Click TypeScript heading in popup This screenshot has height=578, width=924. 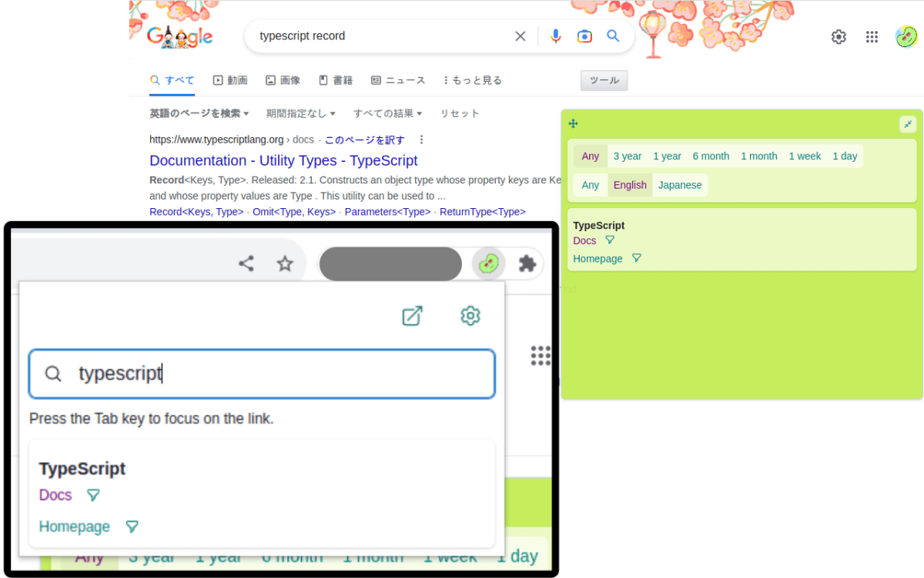pyautogui.click(x=82, y=469)
